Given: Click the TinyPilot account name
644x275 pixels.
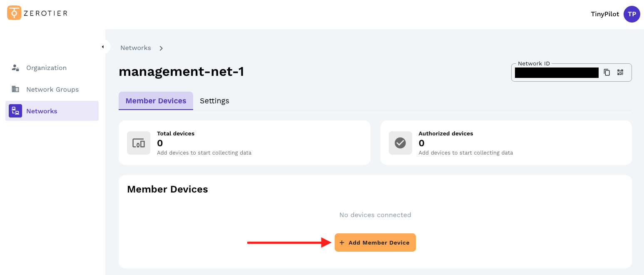Looking at the screenshot, I should pyautogui.click(x=605, y=14).
